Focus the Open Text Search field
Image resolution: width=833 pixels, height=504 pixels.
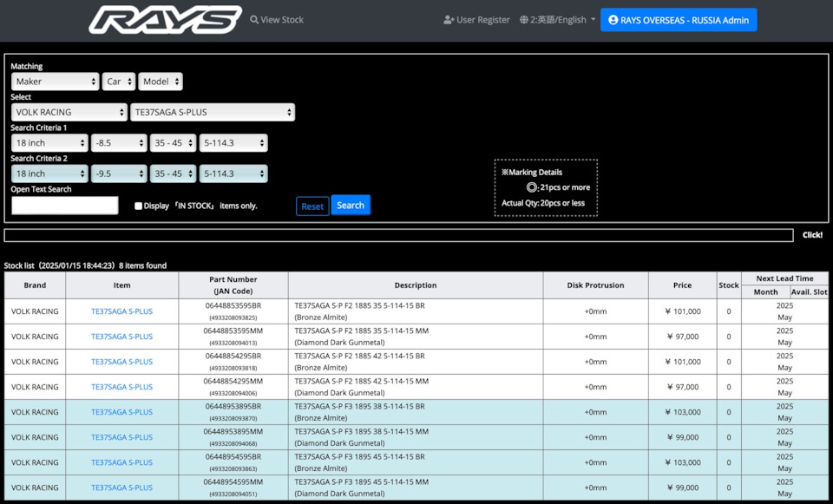[65, 206]
